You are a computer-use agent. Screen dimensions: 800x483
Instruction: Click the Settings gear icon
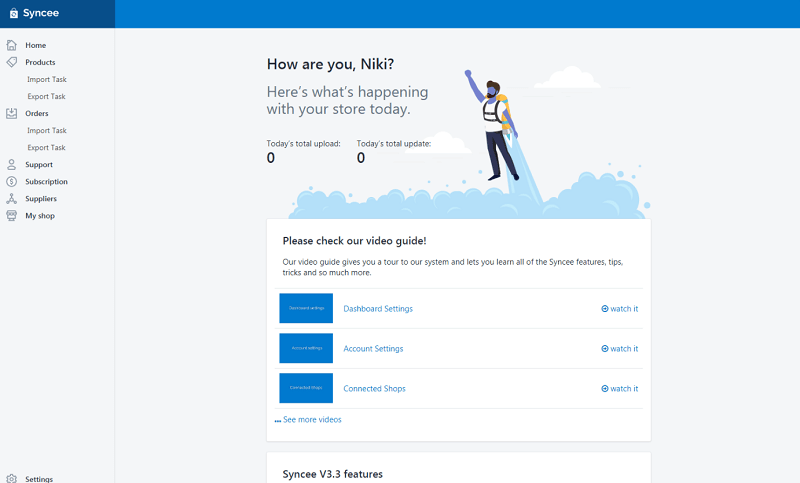(x=11, y=478)
